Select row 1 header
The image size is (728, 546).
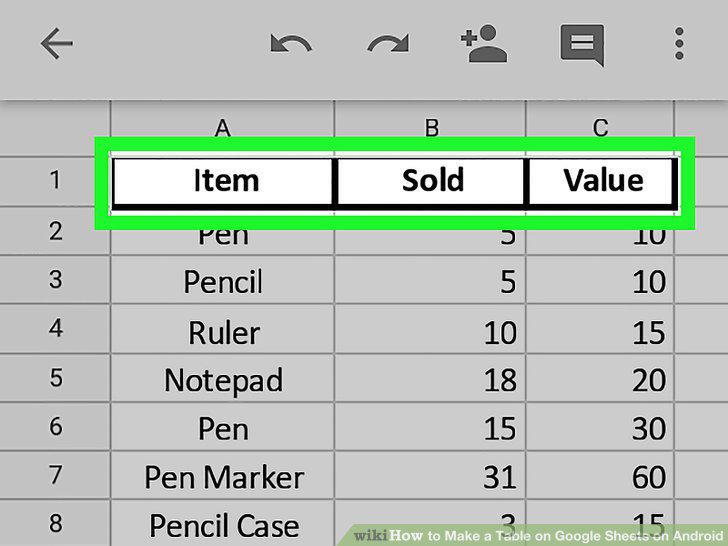click(55, 181)
